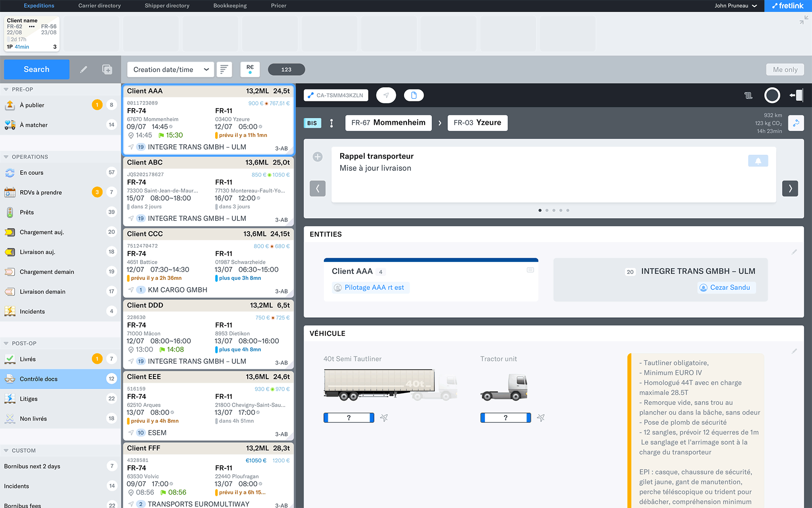Go to previous reminder with left chevron

[x=318, y=188]
